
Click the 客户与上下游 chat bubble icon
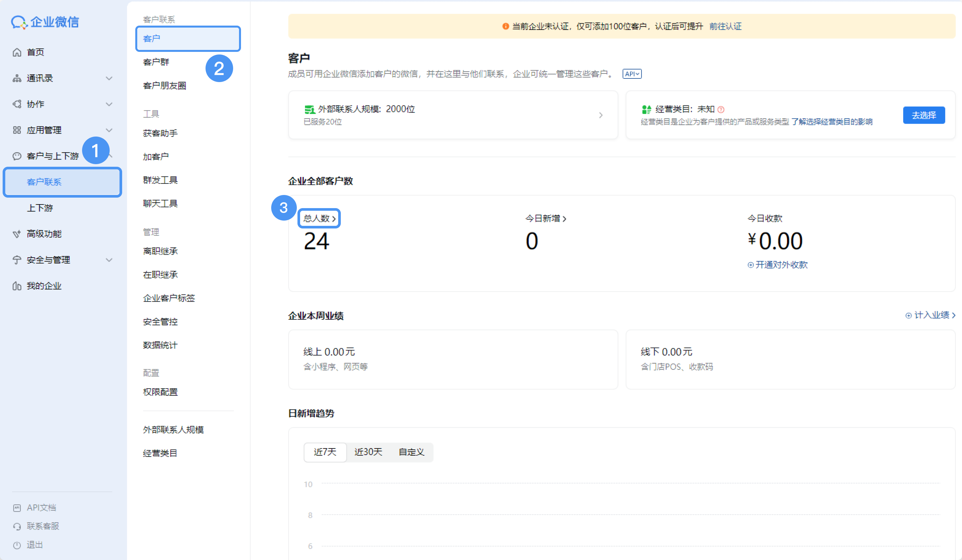coord(17,156)
